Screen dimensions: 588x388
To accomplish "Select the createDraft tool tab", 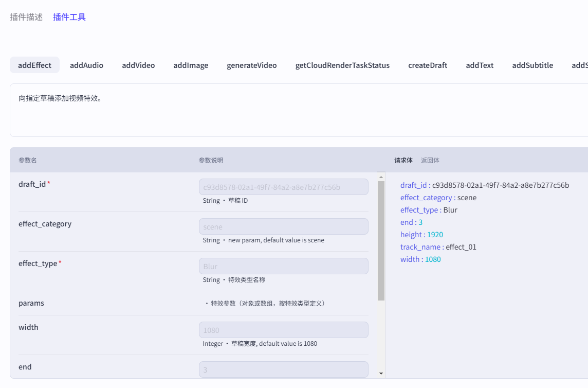I will pyautogui.click(x=428, y=65).
